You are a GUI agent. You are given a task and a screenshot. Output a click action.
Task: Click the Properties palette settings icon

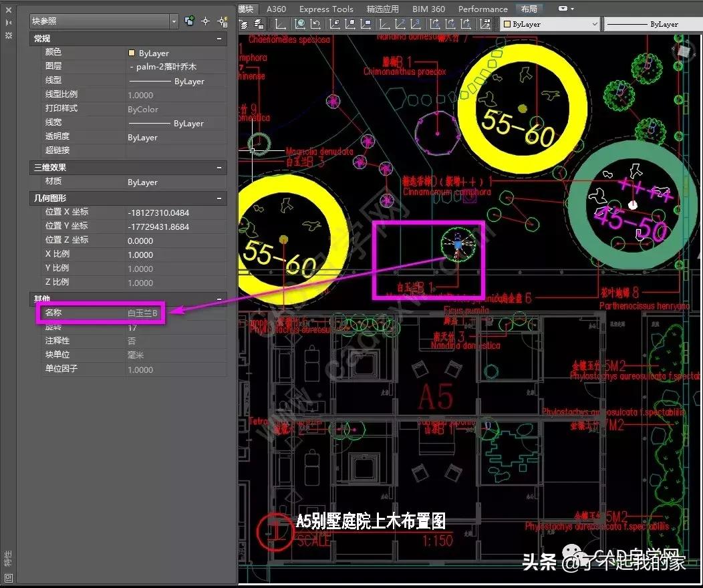(9, 35)
